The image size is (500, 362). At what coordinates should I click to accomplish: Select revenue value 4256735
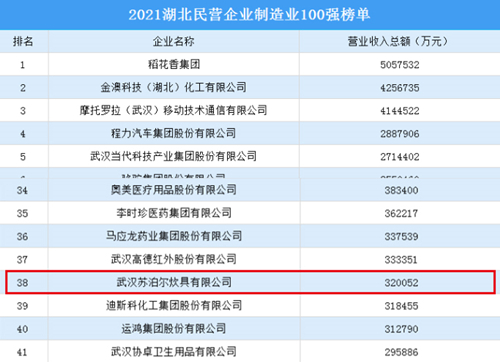(400, 88)
